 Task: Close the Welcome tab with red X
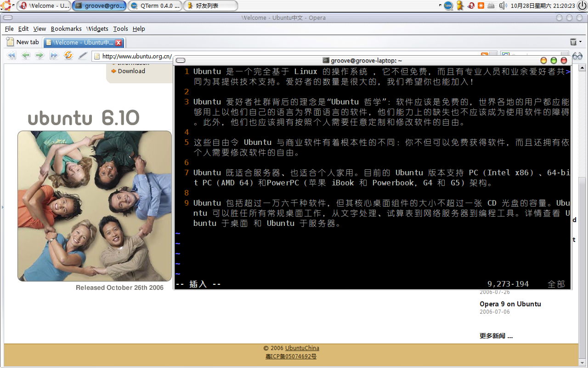(x=119, y=42)
